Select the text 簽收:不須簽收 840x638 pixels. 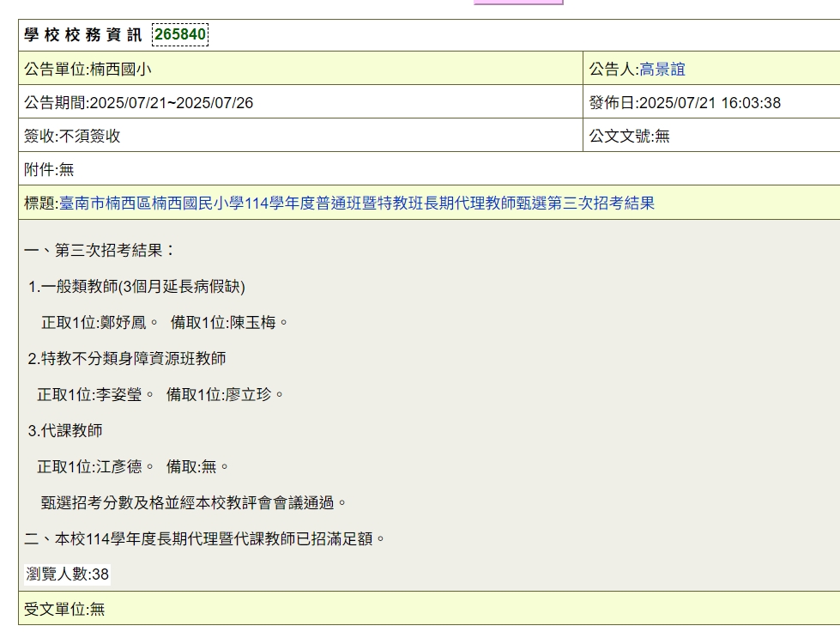[72, 137]
